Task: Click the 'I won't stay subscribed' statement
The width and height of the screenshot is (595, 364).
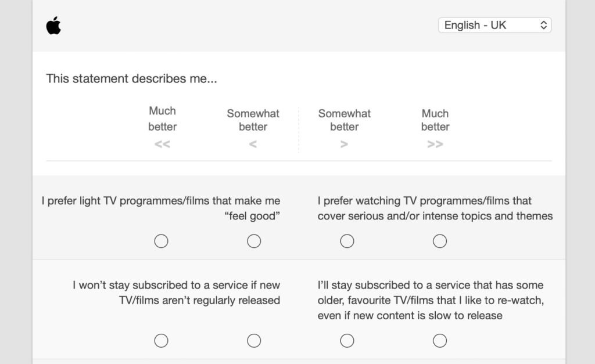Action: coord(177,293)
